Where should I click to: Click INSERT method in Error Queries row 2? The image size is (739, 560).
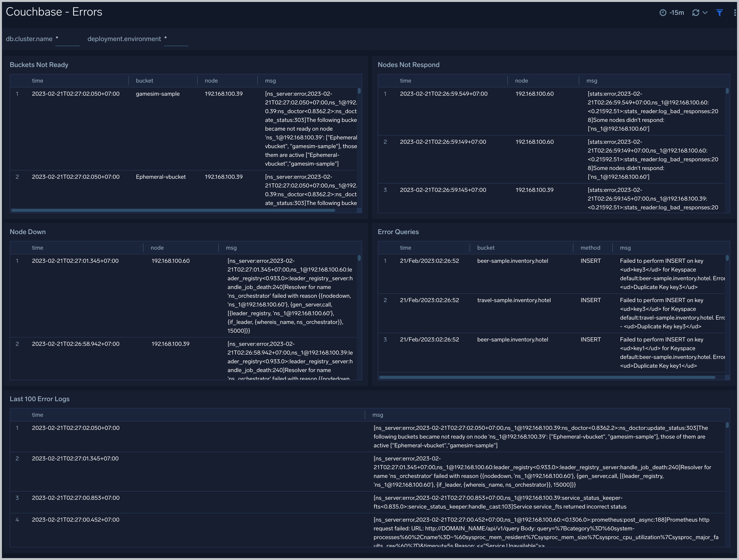coord(590,300)
